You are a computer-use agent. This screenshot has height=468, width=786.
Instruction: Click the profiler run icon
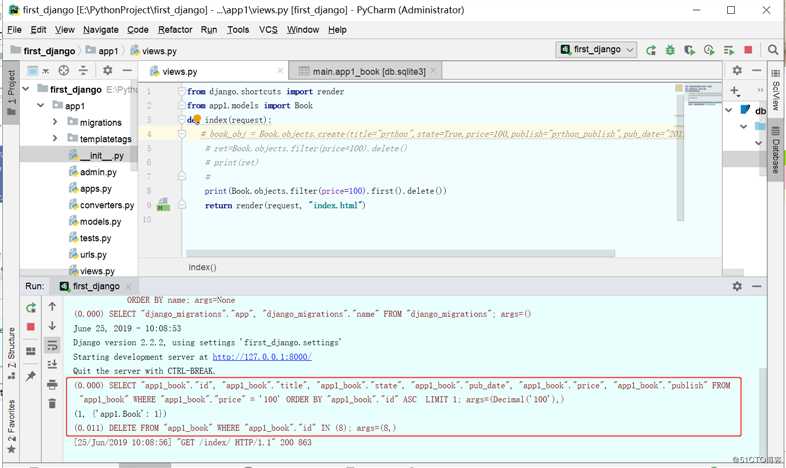click(709, 50)
